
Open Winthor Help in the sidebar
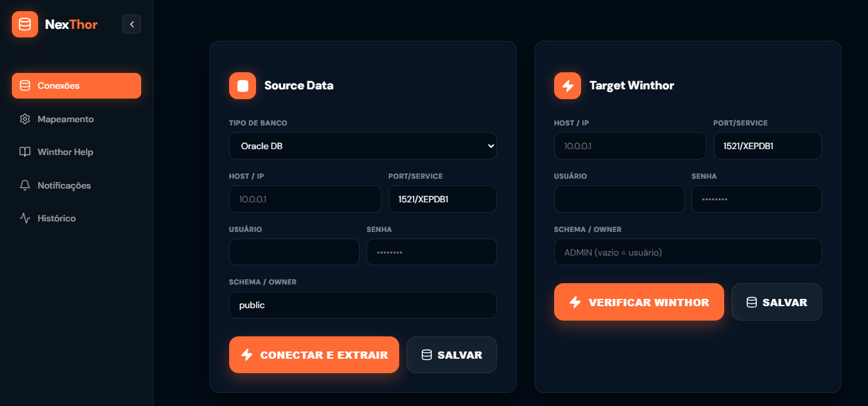[x=76, y=152]
